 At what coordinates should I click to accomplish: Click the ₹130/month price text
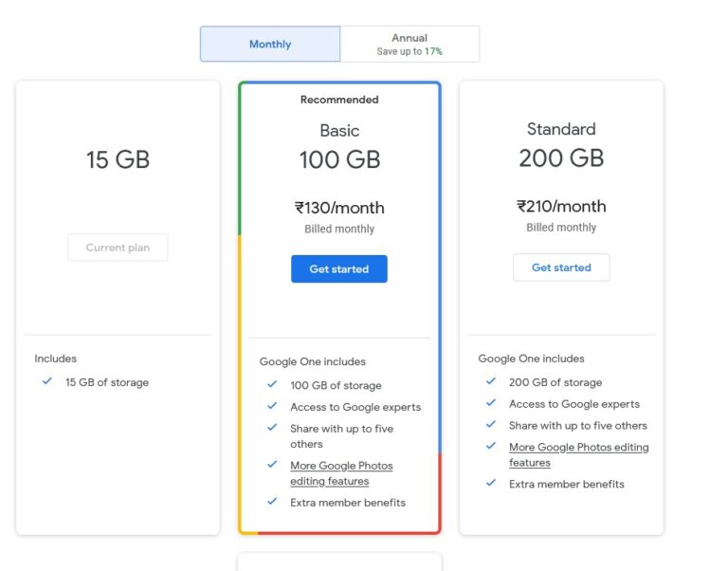(339, 208)
